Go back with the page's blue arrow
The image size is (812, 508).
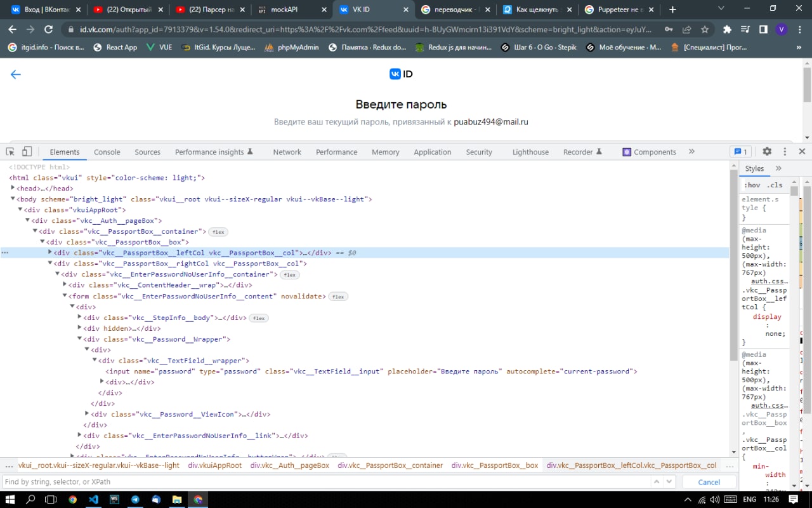(16, 74)
